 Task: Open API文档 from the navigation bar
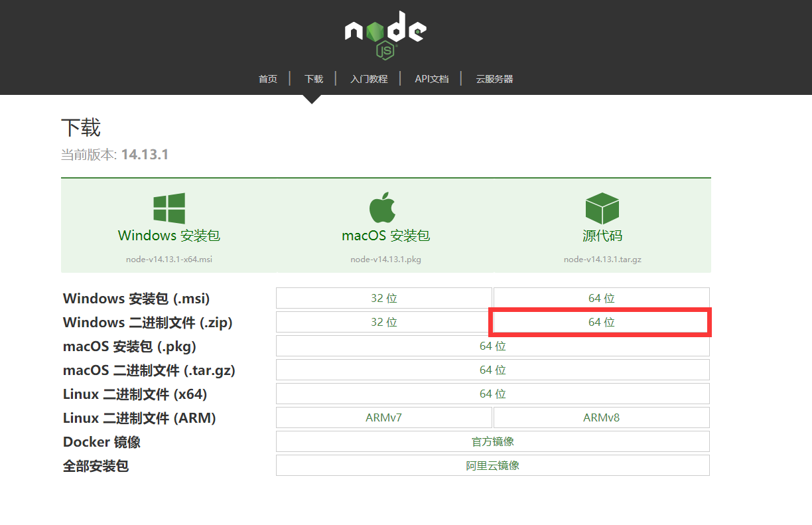pos(432,79)
